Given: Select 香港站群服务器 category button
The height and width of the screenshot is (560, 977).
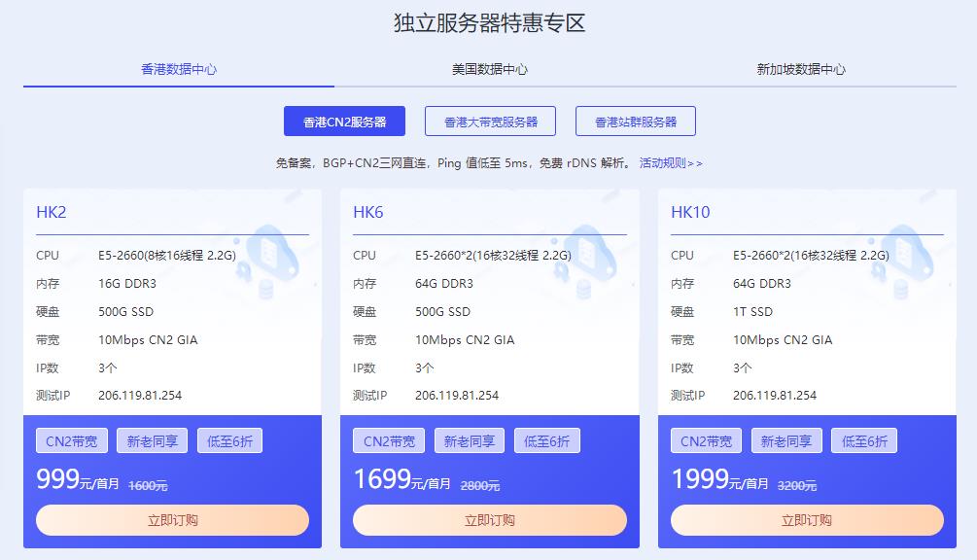Looking at the screenshot, I should (x=636, y=122).
